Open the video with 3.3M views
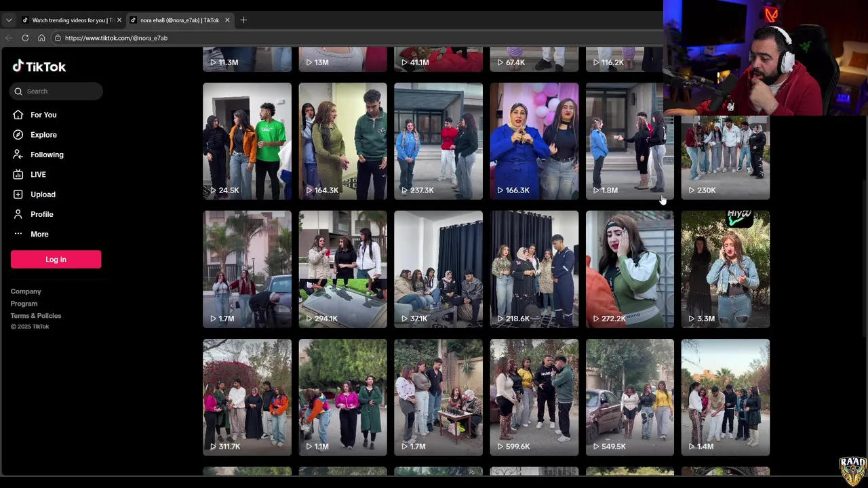 (726, 269)
